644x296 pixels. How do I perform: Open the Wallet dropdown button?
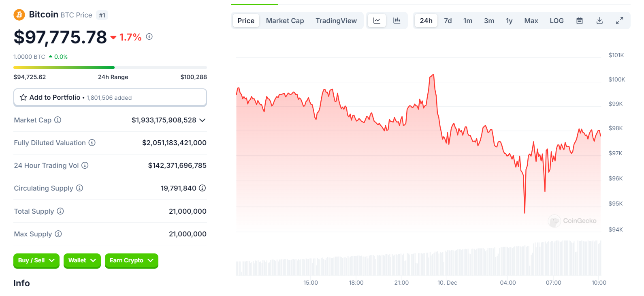[82, 260]
